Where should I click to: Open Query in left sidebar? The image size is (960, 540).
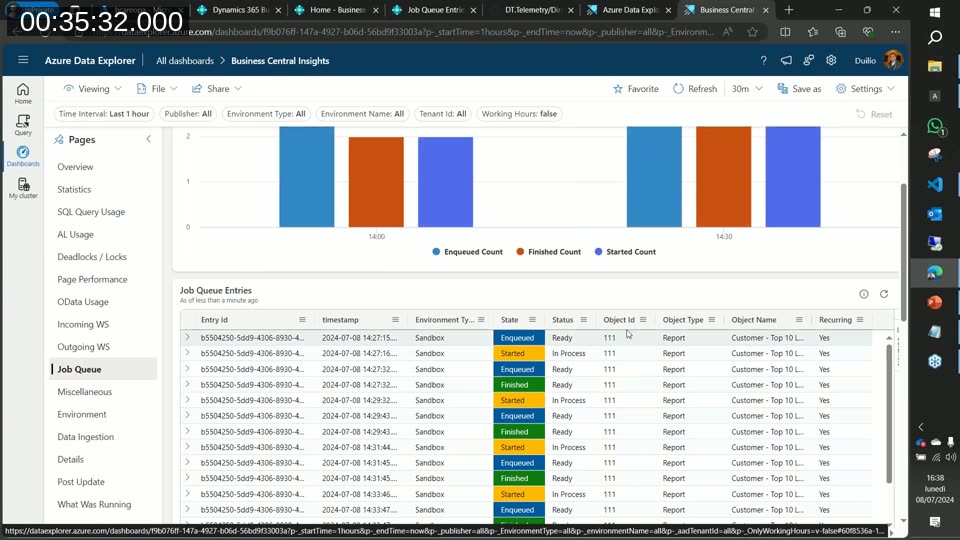(x=23, y=125)
